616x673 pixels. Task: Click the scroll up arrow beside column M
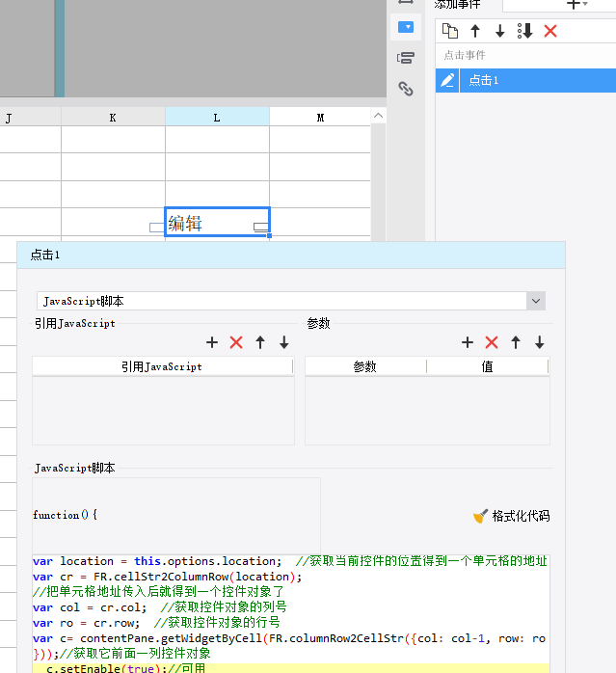click(x=378, y=116)
